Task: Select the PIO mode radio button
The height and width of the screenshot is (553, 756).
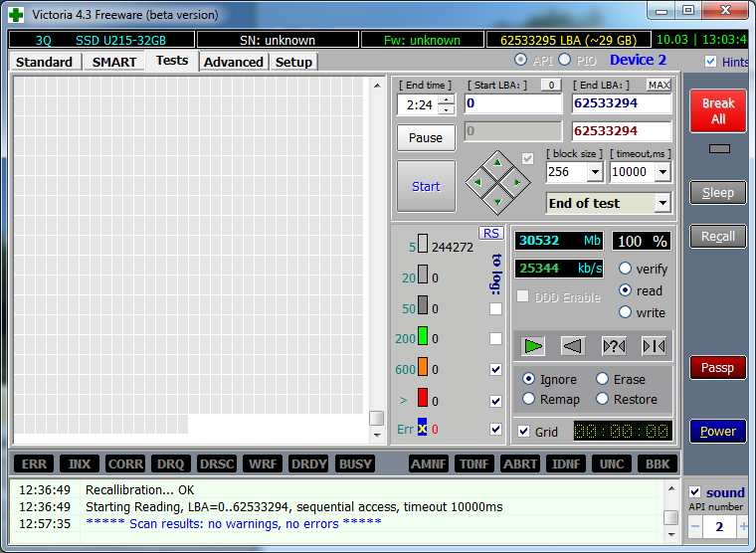Action: click(x=565, y=60)
